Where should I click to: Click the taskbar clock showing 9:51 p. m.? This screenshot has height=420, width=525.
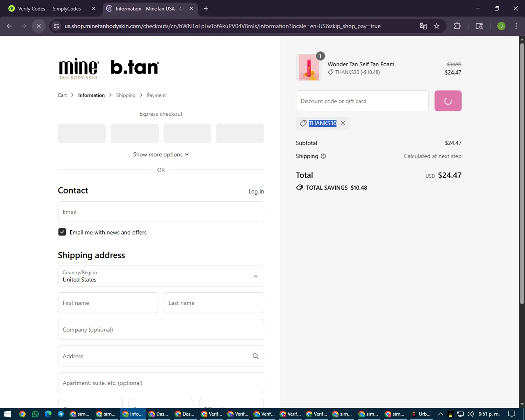[489, 414]
